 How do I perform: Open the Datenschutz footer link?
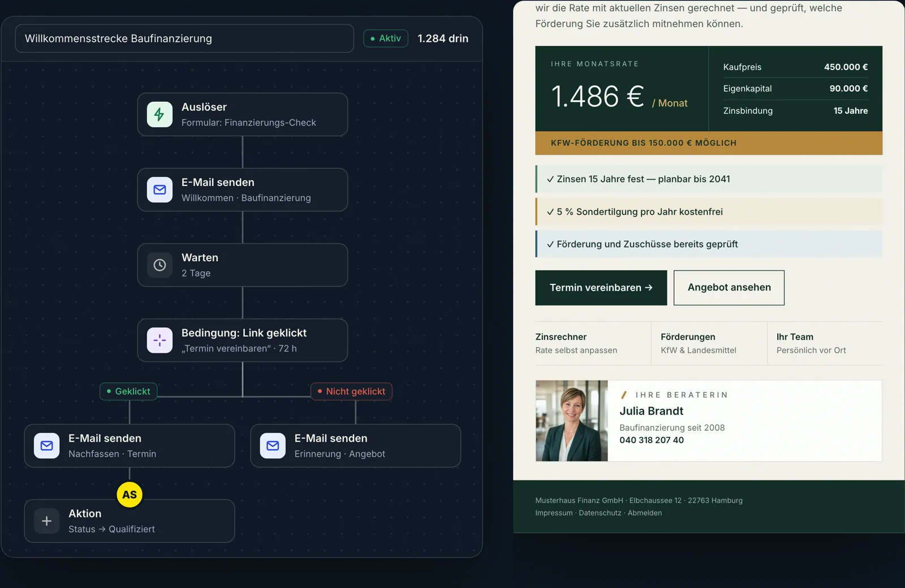(600, 513)
